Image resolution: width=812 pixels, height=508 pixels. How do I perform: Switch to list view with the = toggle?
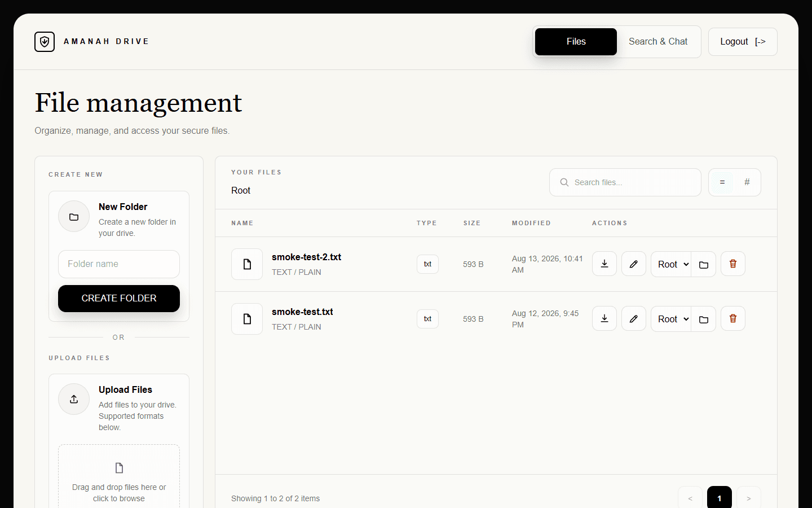click(722, 182)
